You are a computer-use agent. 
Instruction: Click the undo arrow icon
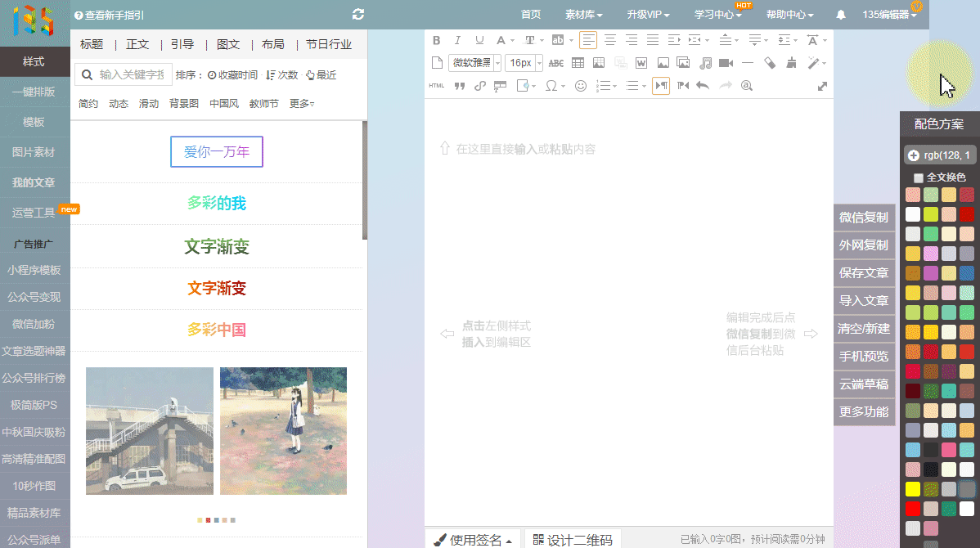702,86
